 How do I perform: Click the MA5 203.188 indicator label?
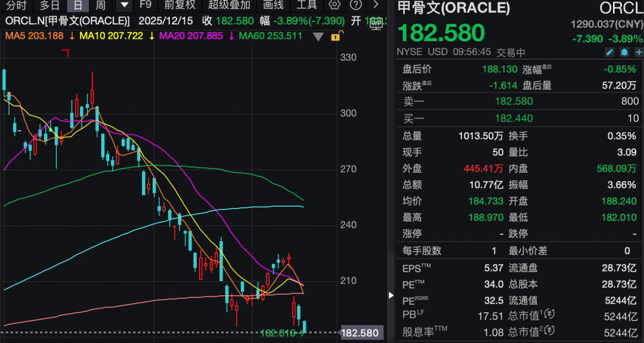[x=35, y=36]
